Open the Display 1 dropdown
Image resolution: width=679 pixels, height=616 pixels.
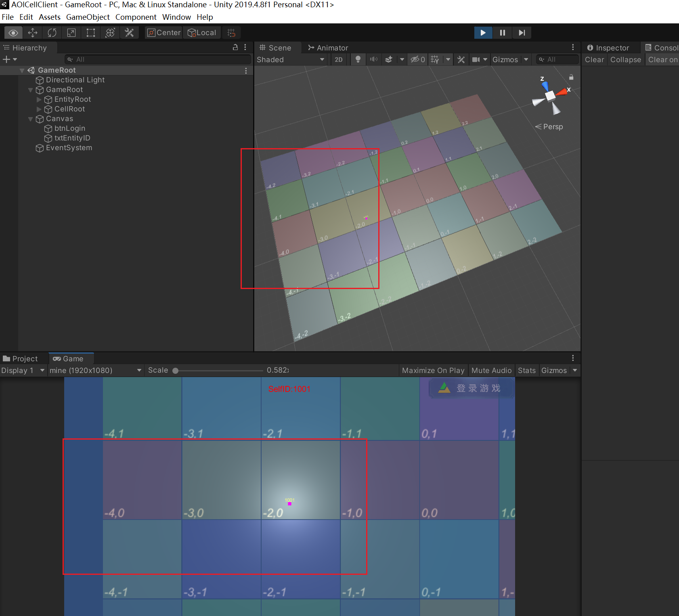click(x=23, y=370)
